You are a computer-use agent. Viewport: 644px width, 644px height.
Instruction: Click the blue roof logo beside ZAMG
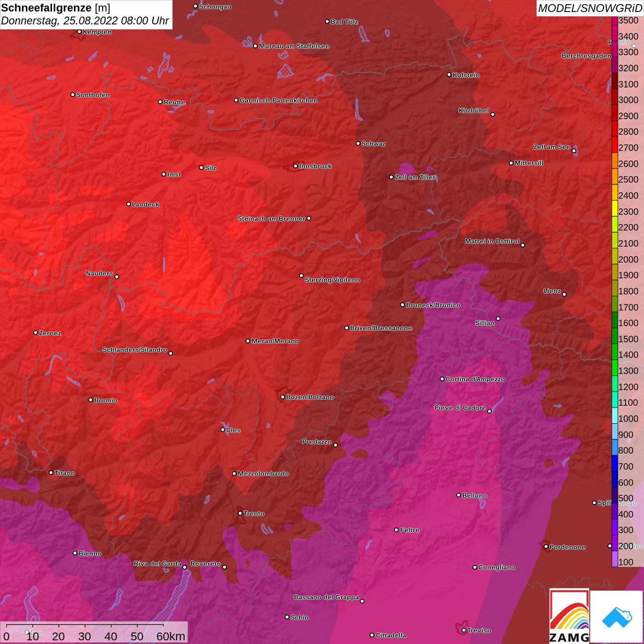pos(616,616)
